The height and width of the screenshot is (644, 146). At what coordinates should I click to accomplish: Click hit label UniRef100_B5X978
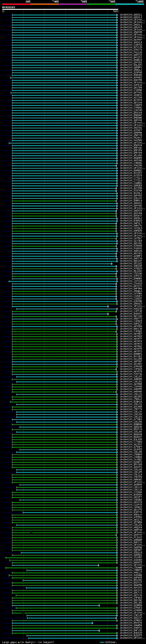(x=131, y=623)
